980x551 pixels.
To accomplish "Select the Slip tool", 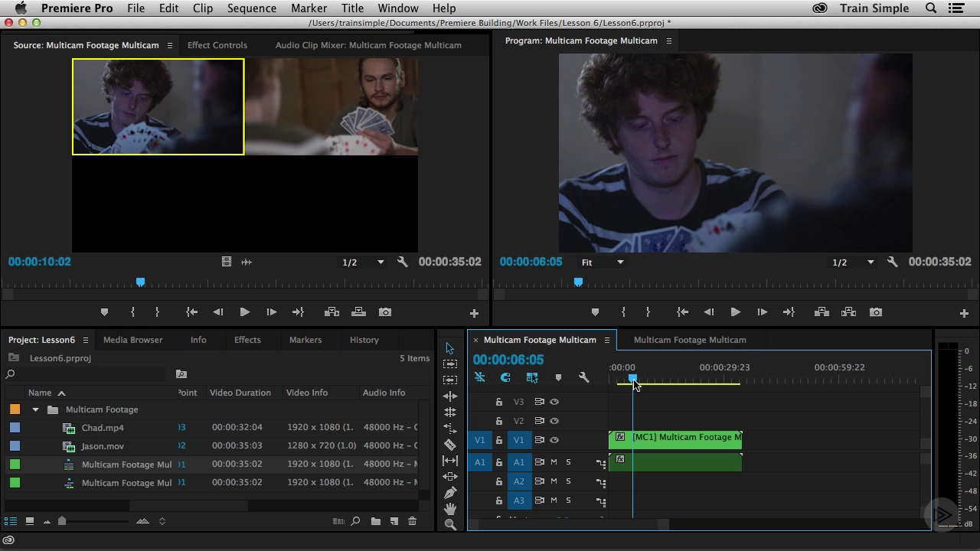I will click(449, 460).
